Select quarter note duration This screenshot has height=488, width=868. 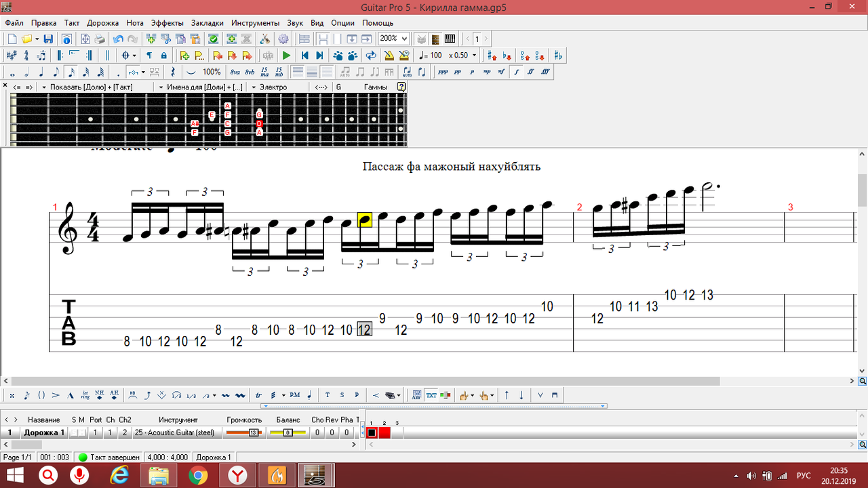click(41, 71)
